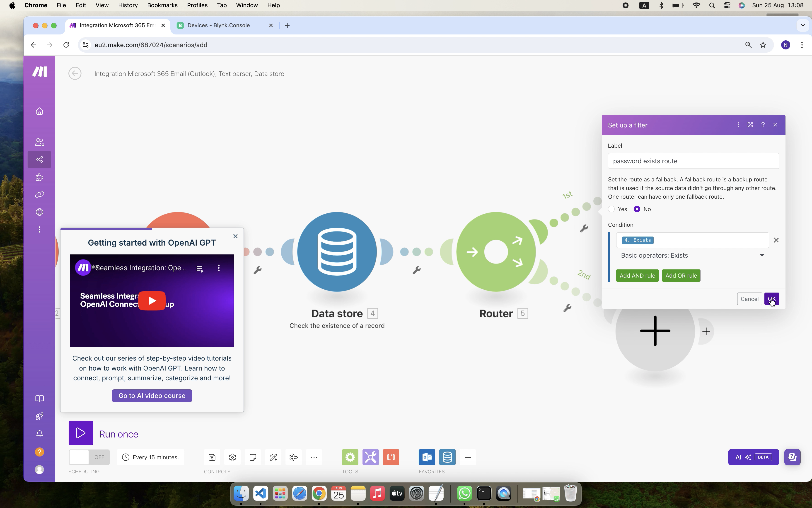The image size is (812, 508).
Task: Toggle scheduling OFF switch
Action: pos(89,457)
